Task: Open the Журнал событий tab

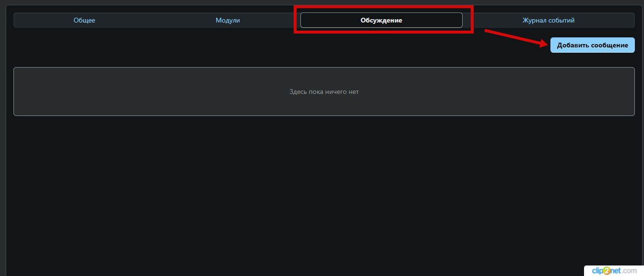Action: [x=548, y=20]
